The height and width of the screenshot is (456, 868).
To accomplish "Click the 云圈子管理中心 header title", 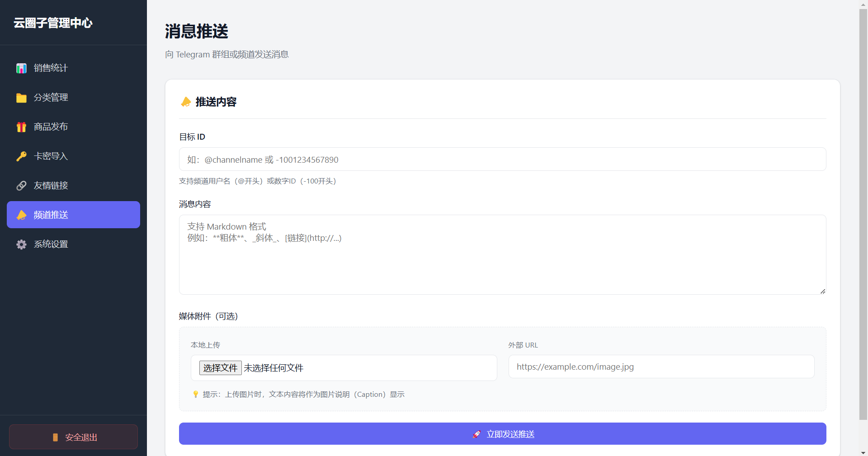I will coord(52,23).
